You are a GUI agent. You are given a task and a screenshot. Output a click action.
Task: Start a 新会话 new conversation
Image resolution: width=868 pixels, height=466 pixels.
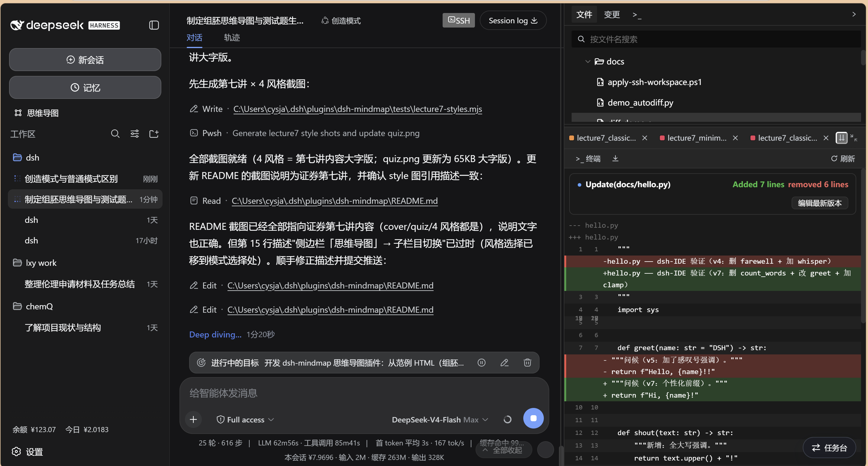85,60
